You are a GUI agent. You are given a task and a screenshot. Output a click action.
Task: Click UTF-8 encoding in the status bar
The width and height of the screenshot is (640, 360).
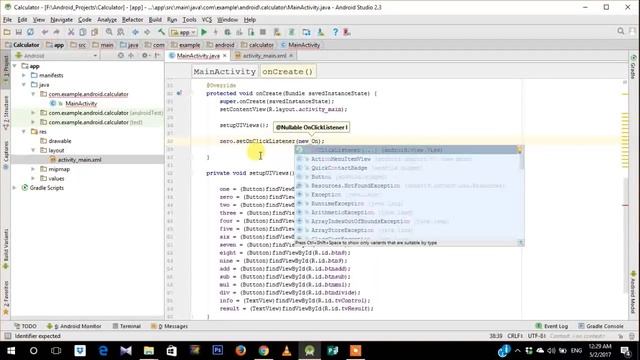[x=536, y=336]
